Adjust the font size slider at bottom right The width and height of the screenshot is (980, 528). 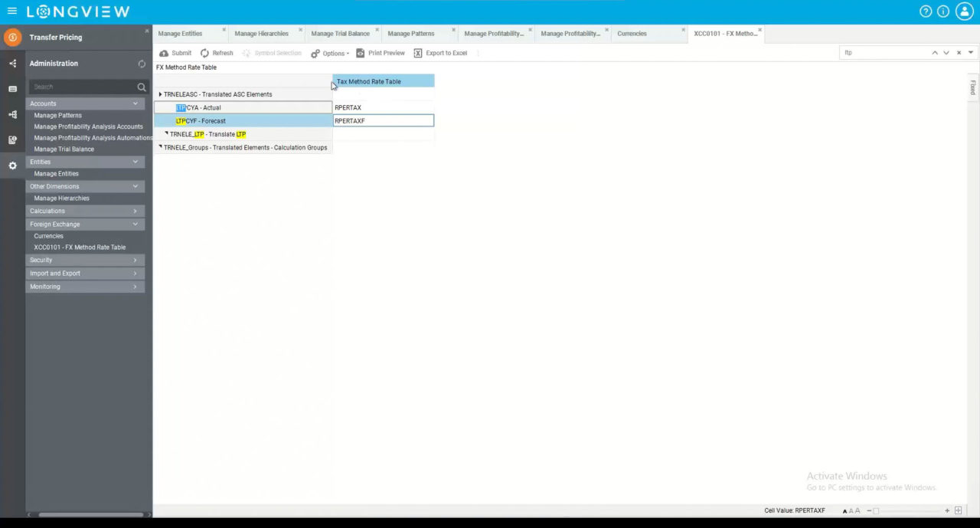877,510
